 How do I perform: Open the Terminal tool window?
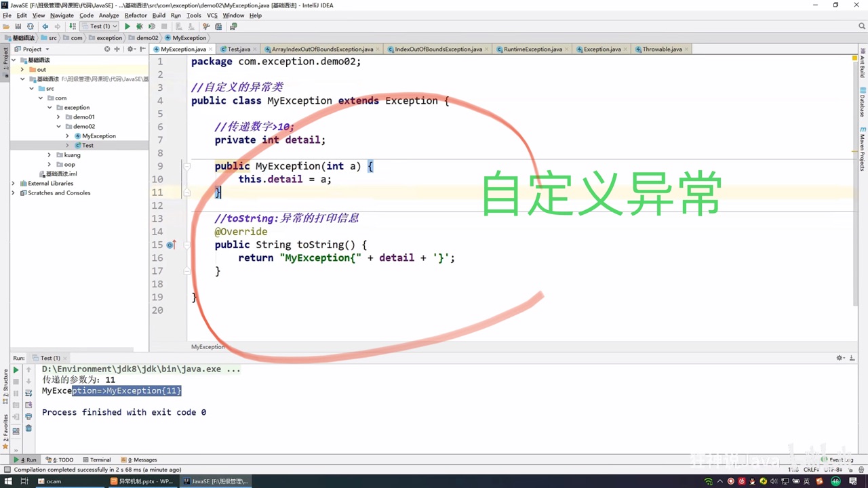click(96, 460)
